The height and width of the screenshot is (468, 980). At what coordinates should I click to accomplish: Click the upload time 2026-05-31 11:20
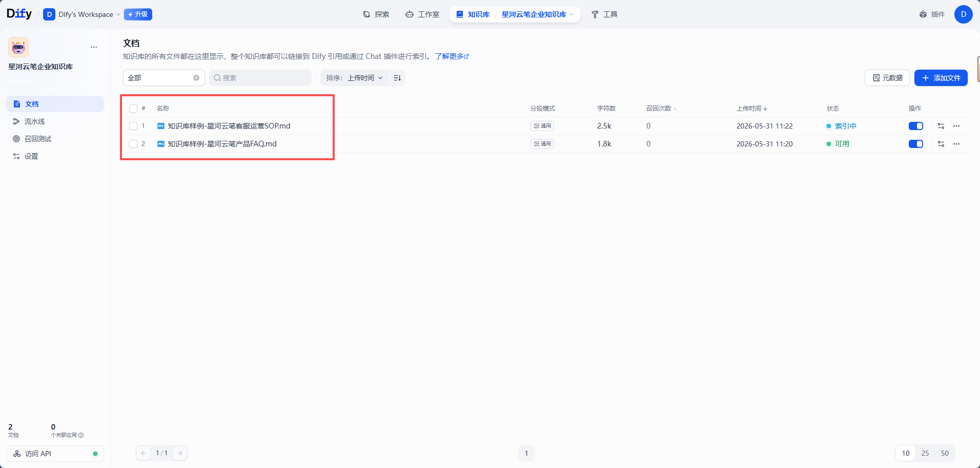[x=765, y=144]
